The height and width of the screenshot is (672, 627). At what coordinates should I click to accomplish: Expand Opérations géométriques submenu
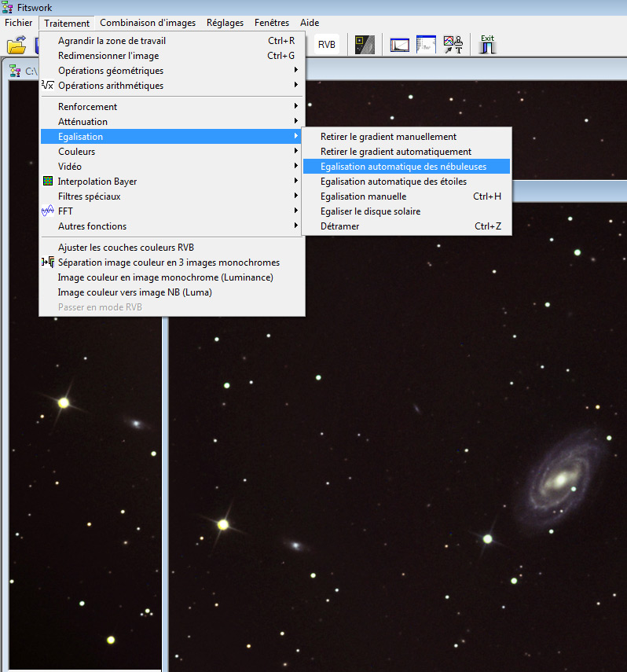(x=172, y=71)
